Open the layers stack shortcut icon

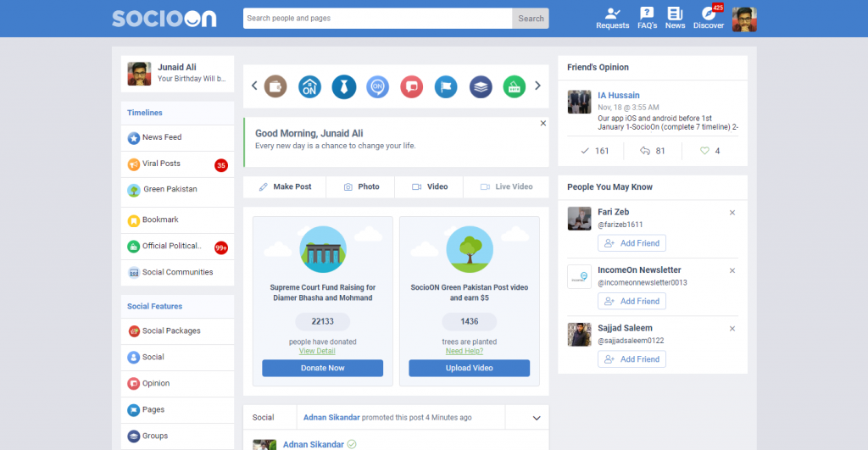481,86
